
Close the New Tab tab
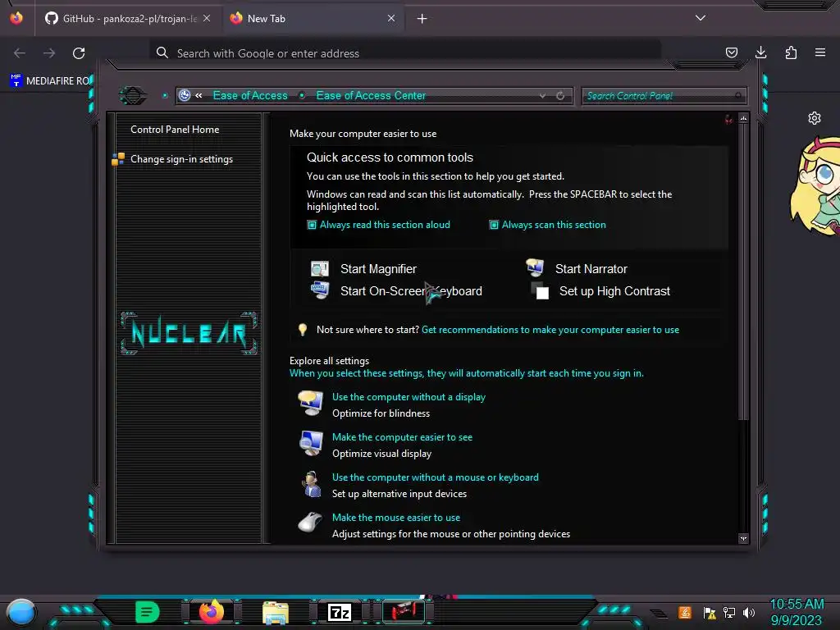391,18
